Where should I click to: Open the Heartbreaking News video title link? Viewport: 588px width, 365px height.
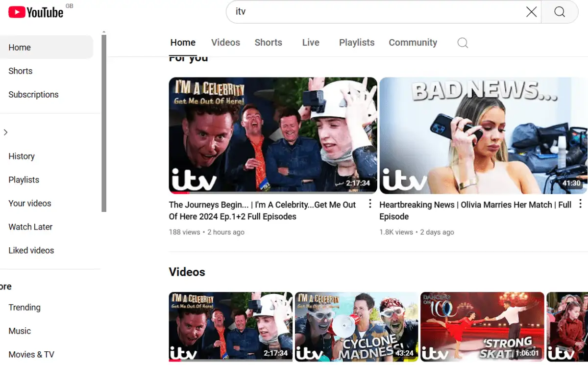click(475, 210)
